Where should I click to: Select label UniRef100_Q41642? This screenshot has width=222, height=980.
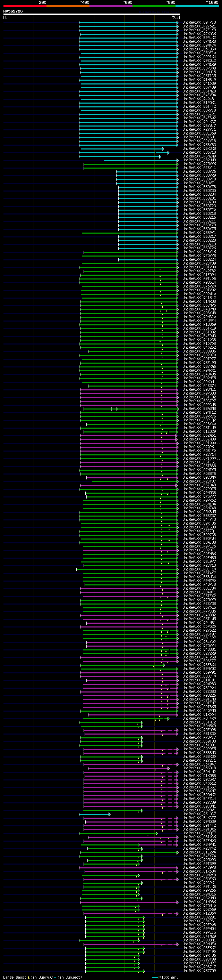(199, 298)
